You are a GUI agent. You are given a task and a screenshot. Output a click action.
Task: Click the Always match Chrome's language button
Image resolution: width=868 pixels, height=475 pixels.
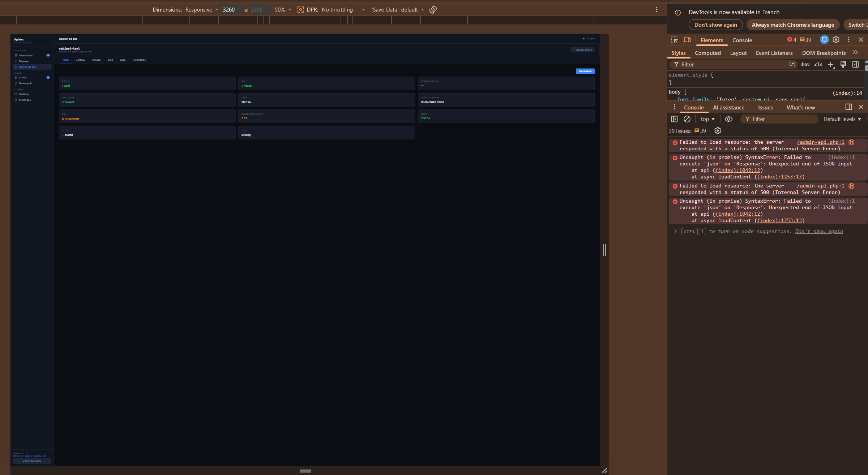793,25
